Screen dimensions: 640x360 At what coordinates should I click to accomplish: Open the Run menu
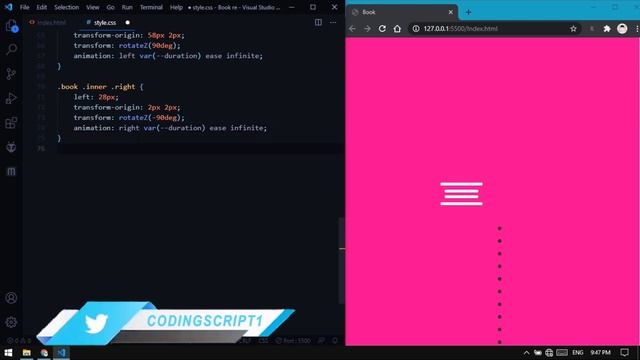(127, 7)
